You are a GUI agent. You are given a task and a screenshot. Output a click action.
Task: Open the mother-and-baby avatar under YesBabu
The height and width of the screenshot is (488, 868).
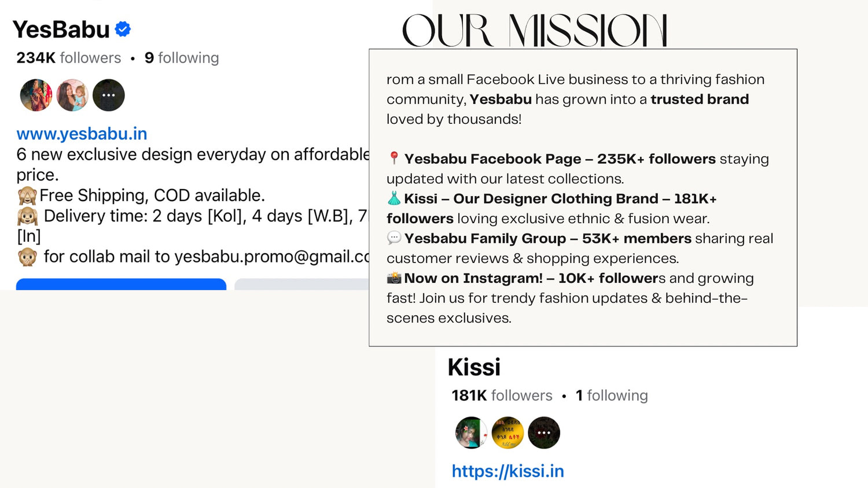tap(72, 95)
